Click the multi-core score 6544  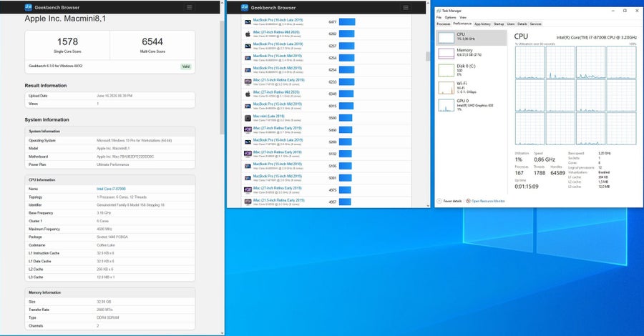152,42
